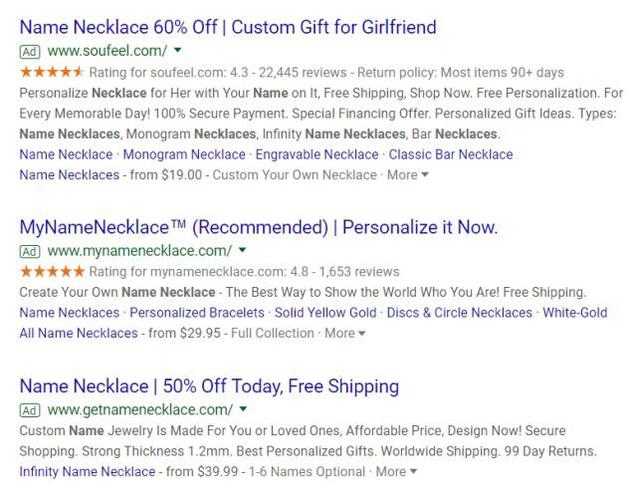Expand More after 1-6 Names Optional
This screenshot has height=500, width=637.
pyautogui.click(x=396, y=471)
